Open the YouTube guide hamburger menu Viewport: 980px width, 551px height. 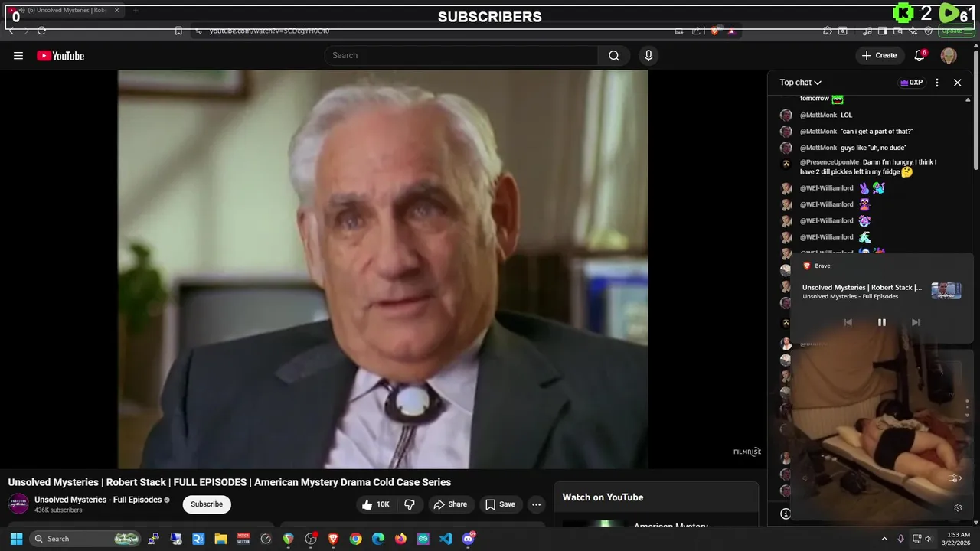click(18, 55)
